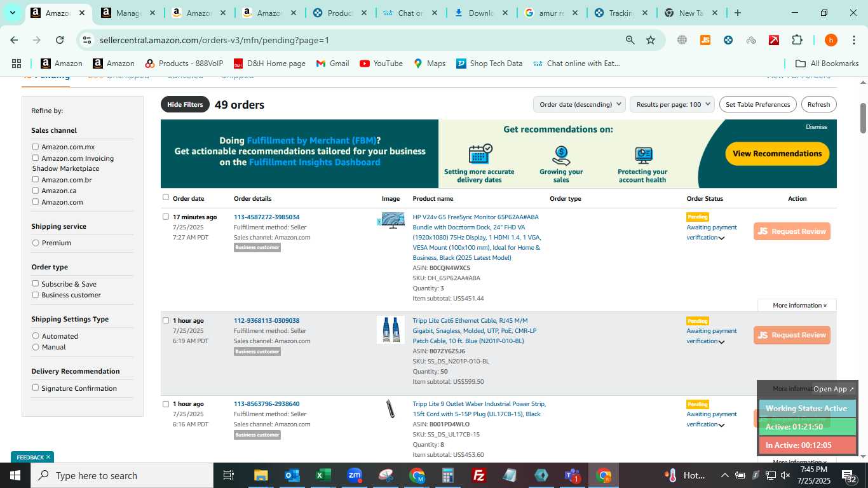Screen dimensions: 868x488
Task: Check Amazon.com Invoicing Shadow Marketplace
Action: tap(36, 158)
